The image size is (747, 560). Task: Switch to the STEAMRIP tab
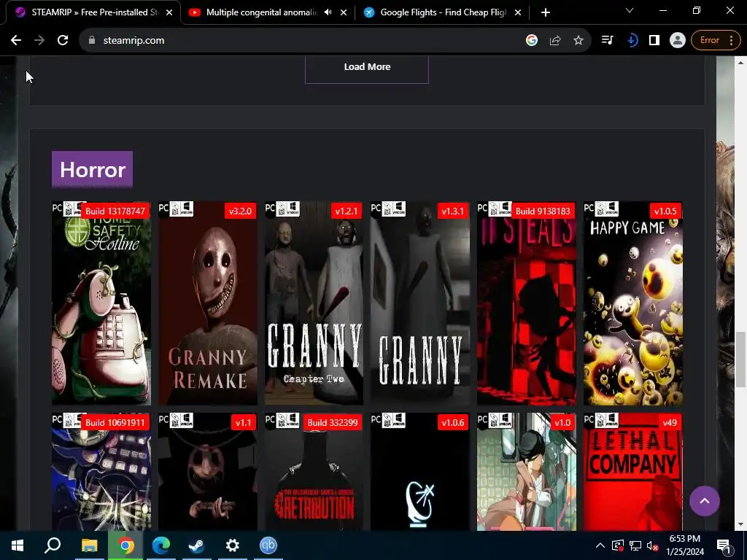pyautogui.click(x=93, y=12)
